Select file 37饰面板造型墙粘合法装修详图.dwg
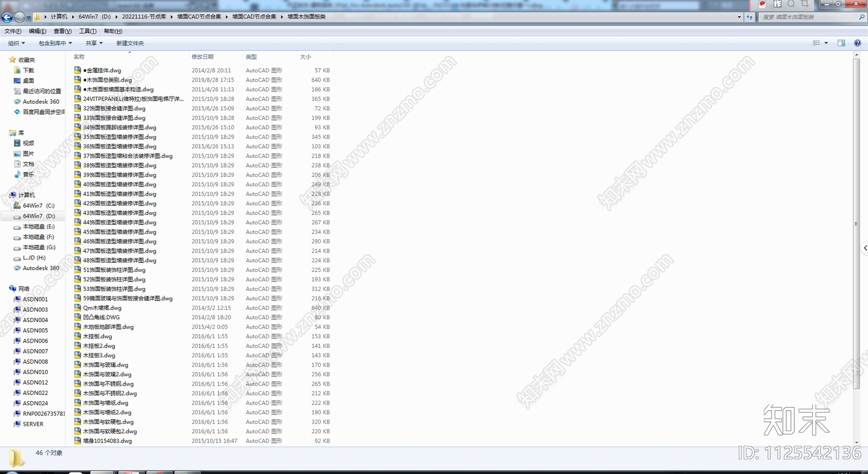Screen dimensions: 868x474 127,156
